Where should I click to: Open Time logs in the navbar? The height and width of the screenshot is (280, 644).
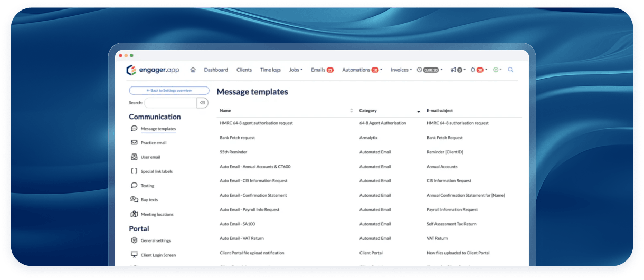tap(270, 70)
